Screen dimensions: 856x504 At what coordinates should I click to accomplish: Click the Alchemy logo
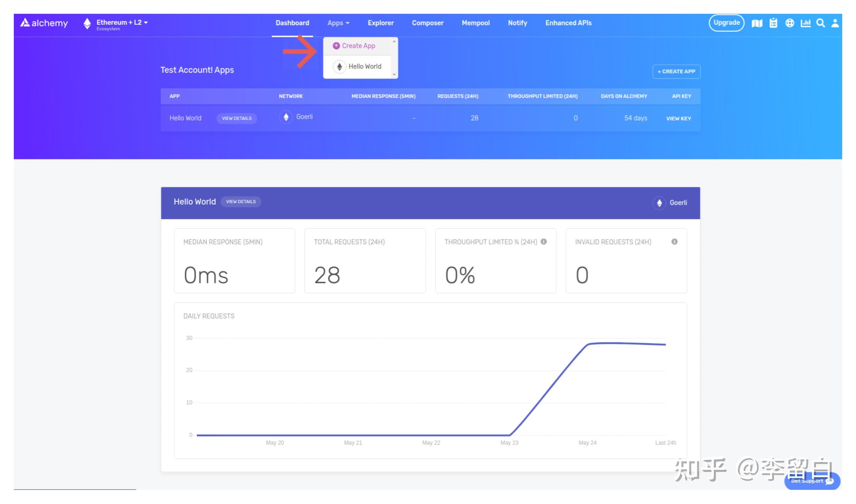click(44, 23)
